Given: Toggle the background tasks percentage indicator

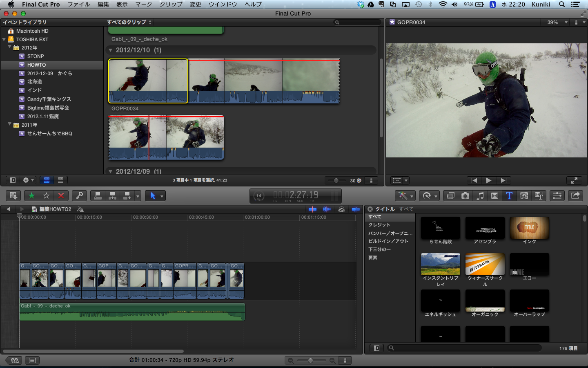Looking at the screenshot, I should click(258, 196).
